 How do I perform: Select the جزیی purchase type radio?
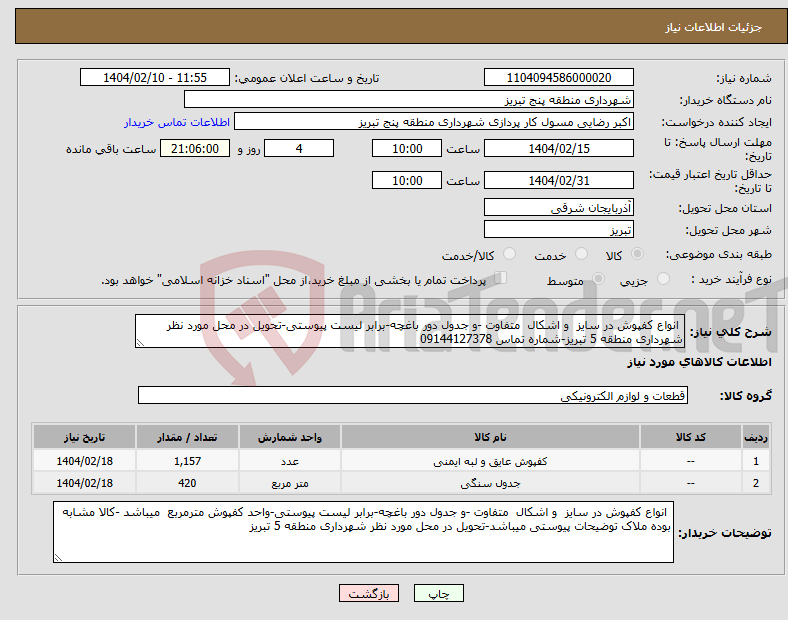click(663, 279)
